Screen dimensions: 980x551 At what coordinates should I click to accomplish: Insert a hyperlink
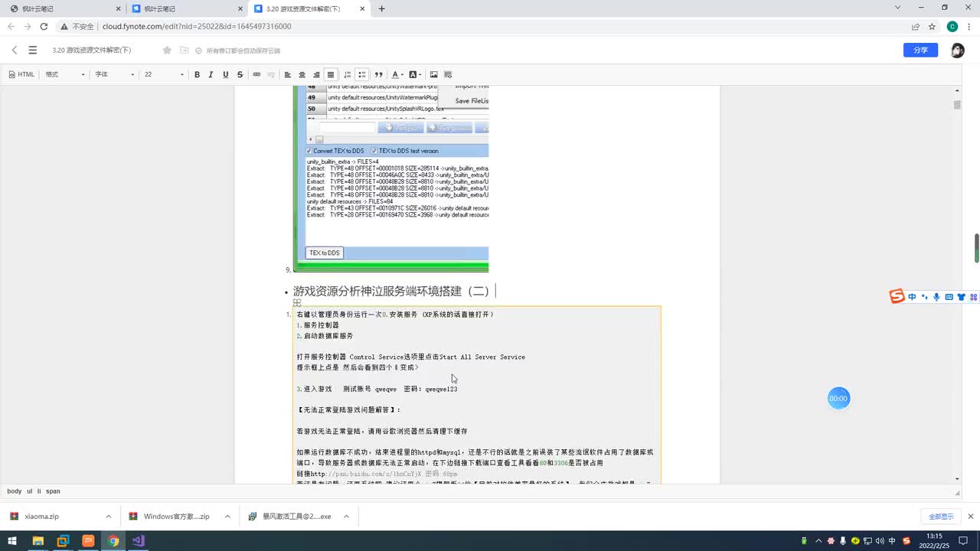coord(256,74)
